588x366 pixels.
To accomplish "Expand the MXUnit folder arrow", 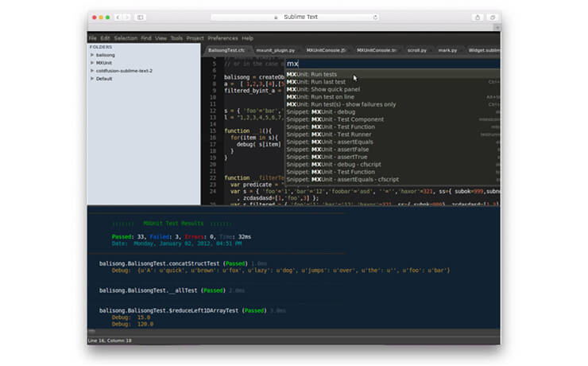I will (92, 63).
